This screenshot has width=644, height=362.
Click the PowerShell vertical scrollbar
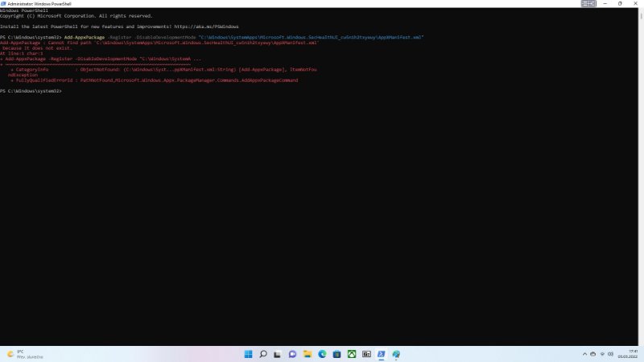pos(641,176)
